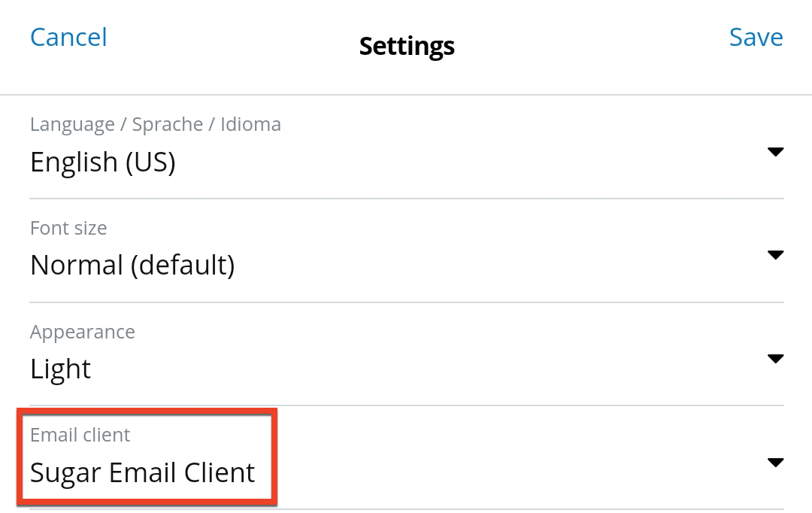Image resolution: width=812 pixels, height=513 pixels.
Task: Click the Font size field label
Action: (x=68, y=228)
